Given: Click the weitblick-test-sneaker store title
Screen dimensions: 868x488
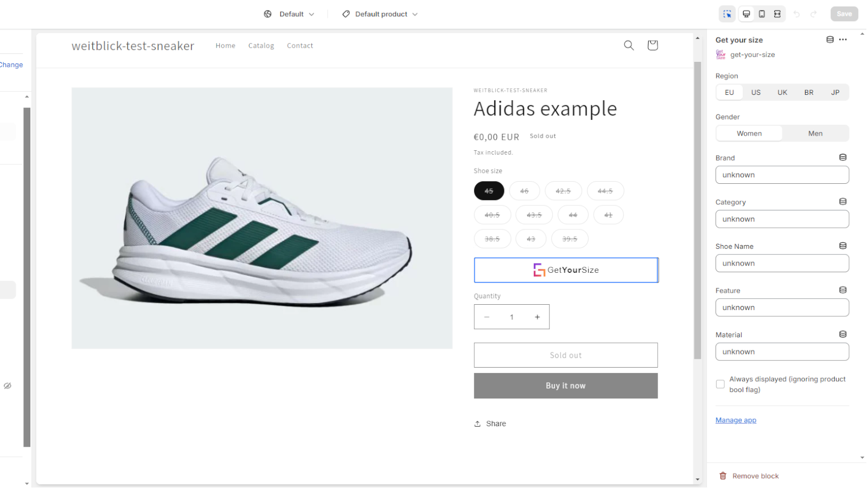Looking at the screenshot, I should (x=133, y=46).
